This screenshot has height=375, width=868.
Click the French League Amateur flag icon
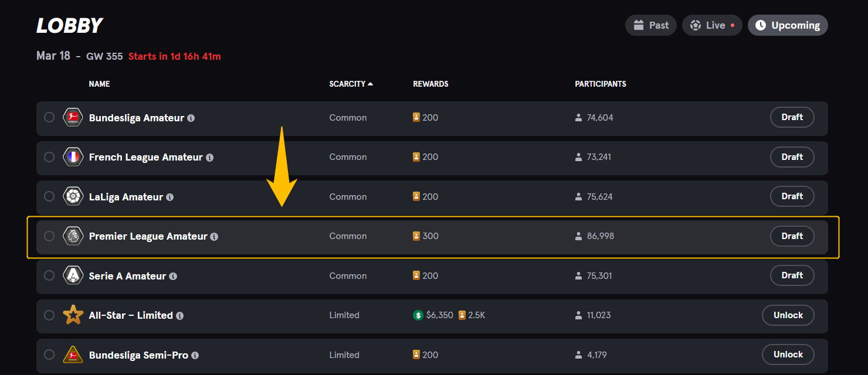(73, 157)
